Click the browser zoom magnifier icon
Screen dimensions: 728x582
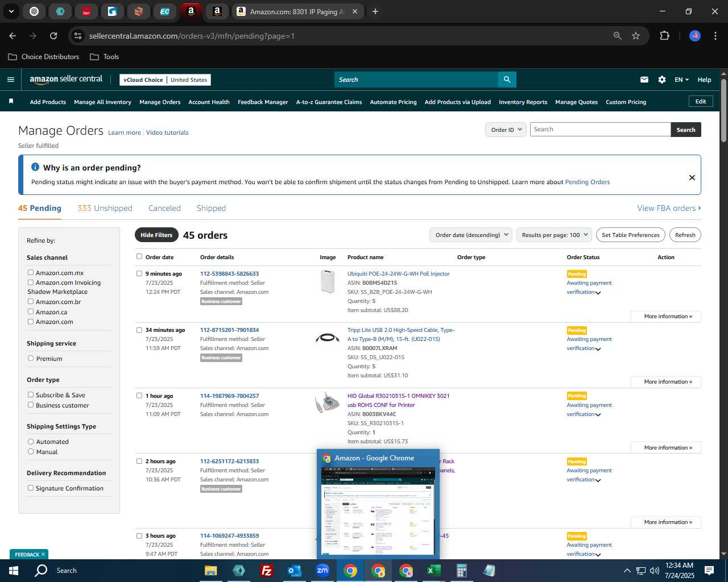tap(618, 36)
